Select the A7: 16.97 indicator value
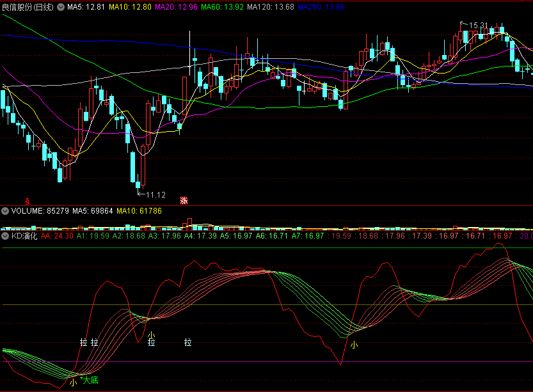 point(308,236)
